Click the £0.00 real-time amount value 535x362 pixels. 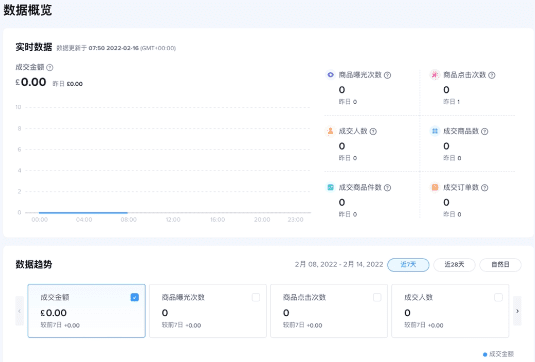[x=31, y=82]
